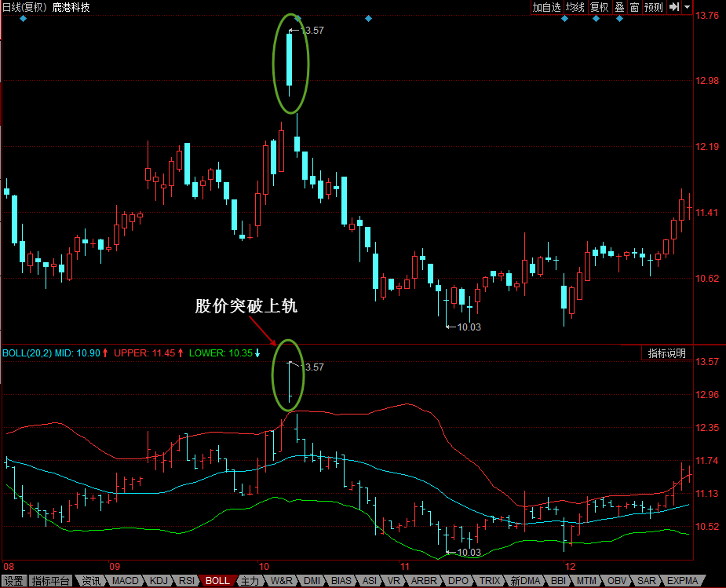
Task: Toggle the 均线 moving average overlay
Action: [575, 7]
